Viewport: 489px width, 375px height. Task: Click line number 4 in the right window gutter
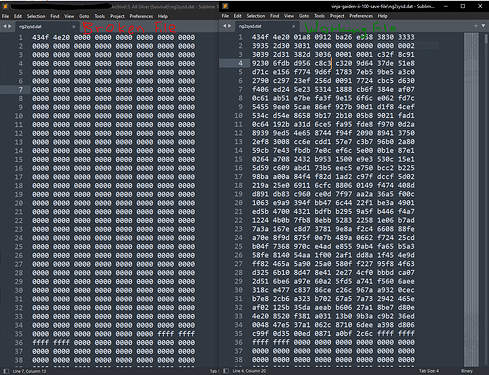(241, 63)
